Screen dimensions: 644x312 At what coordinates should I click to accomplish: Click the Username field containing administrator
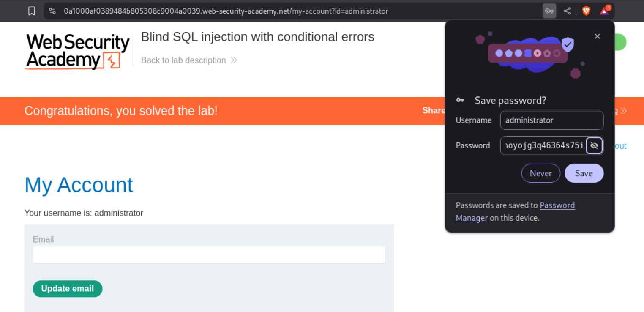click(551, 120)
